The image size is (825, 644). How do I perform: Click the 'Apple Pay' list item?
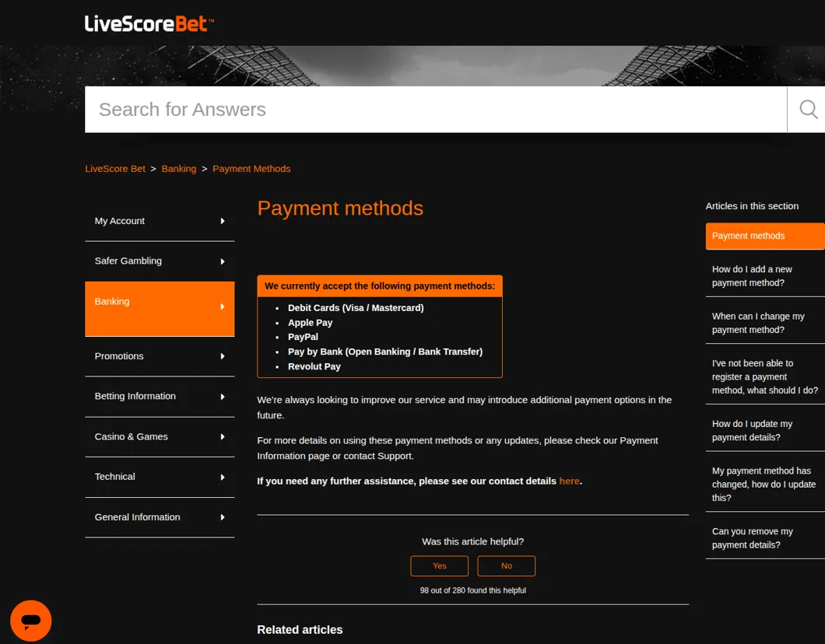310,323
